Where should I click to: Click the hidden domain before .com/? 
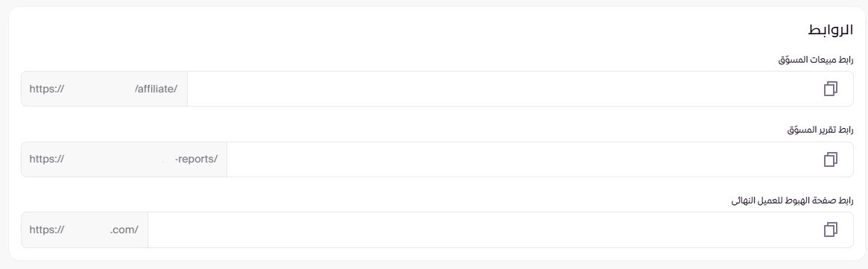87,230
